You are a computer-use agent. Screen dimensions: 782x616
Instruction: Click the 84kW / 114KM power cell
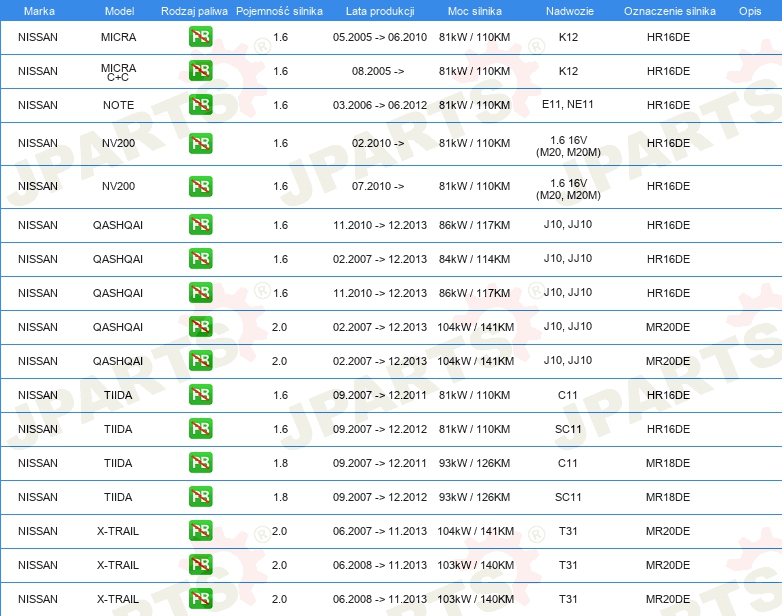[x=474, y=259]
